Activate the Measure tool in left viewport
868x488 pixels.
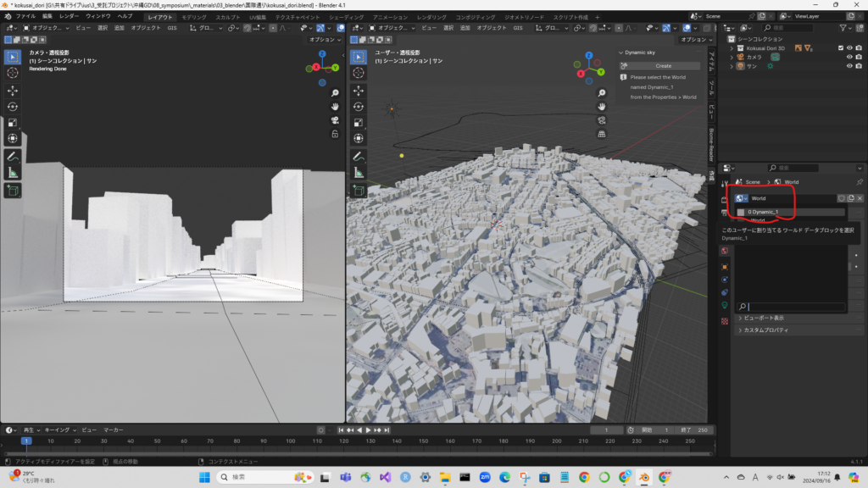[x=13, y=172]
